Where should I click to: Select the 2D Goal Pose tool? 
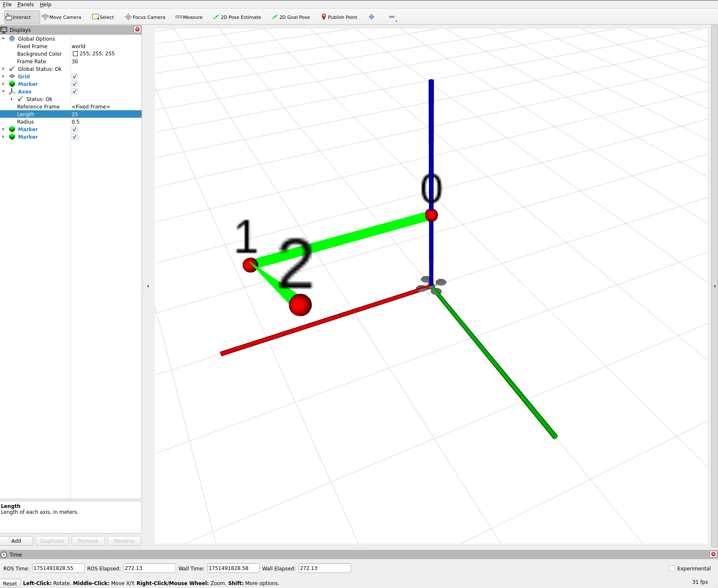[291, 17]
